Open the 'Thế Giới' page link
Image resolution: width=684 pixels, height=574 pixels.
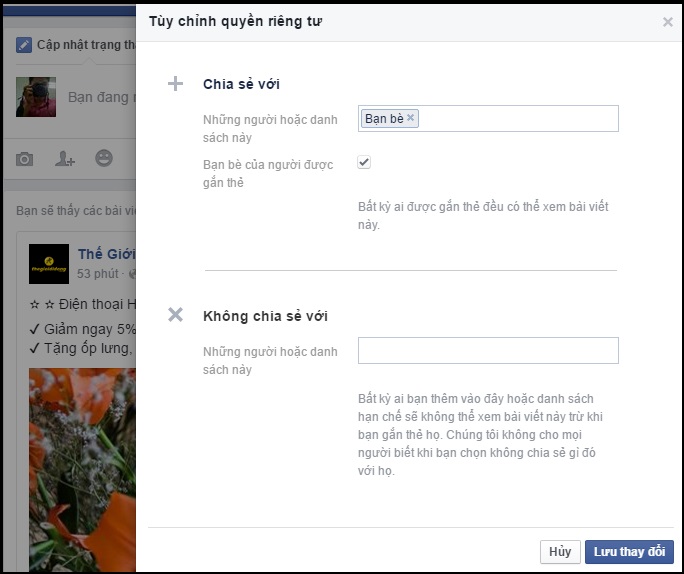(107, 254)
